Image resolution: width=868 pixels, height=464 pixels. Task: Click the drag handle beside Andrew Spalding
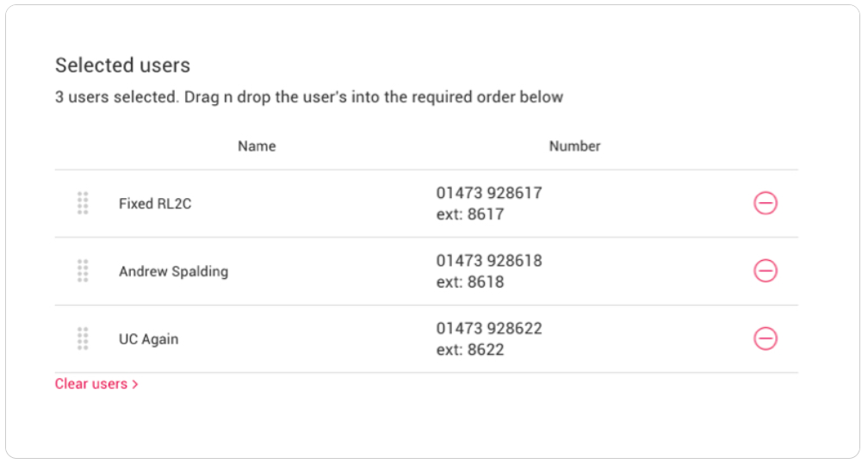tap(83, 271)
